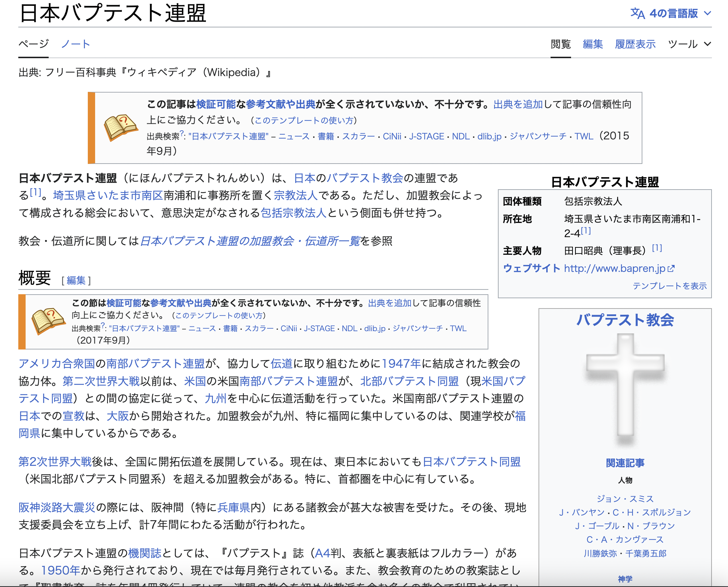Open A4 link in paragraph
Screen dimensions: 728x587
pyautogui.click(x=322, y=553)
